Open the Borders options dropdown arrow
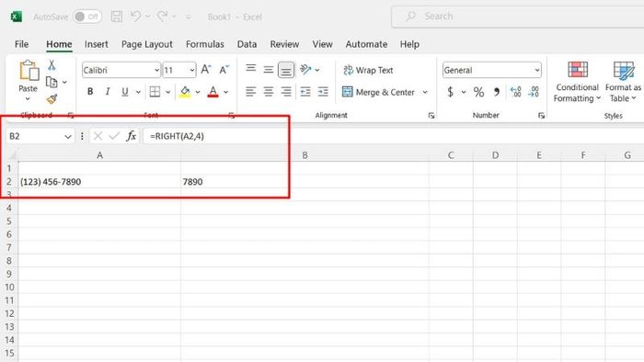 coord(168,92)
